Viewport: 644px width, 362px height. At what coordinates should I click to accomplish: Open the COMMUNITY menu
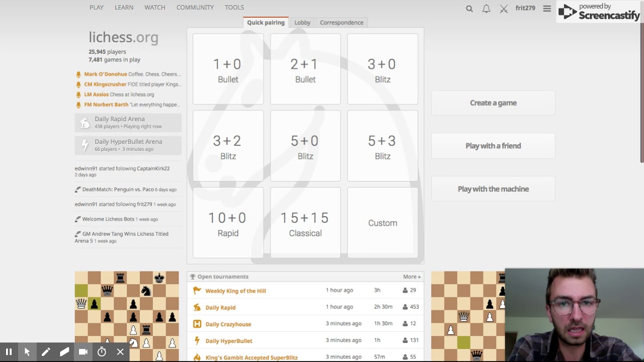click(x=195, y=8)
